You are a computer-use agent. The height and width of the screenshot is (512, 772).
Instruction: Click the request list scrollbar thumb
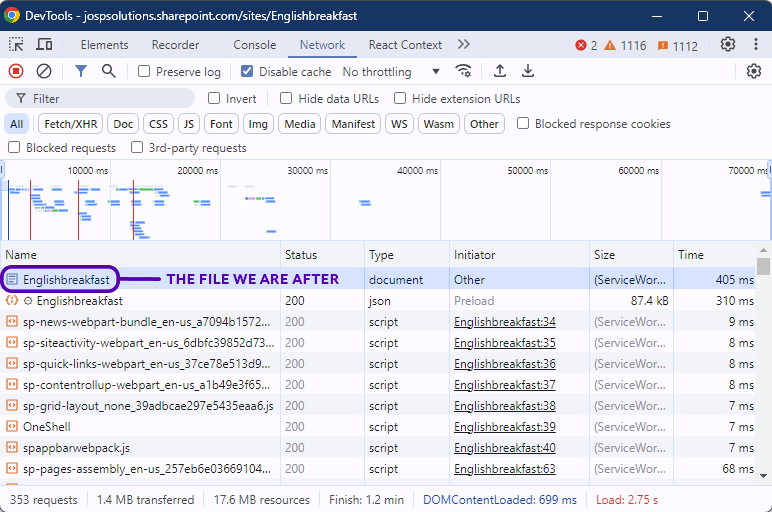click(763, 266)
